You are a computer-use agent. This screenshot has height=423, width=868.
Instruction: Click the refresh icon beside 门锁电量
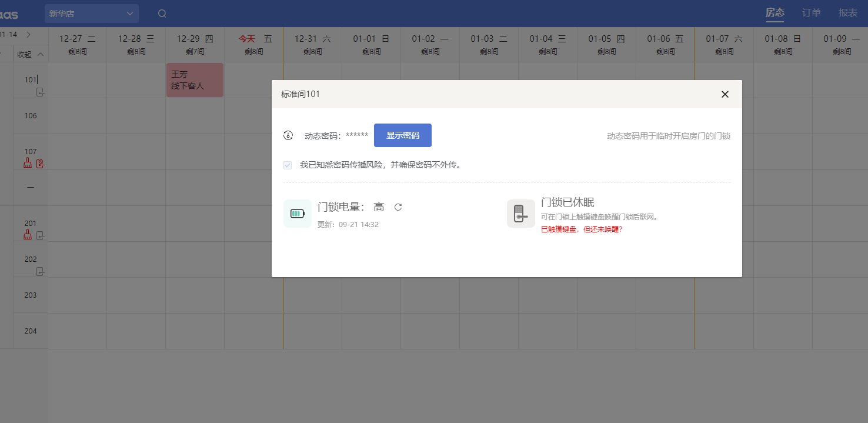click(x=398, y=207)
